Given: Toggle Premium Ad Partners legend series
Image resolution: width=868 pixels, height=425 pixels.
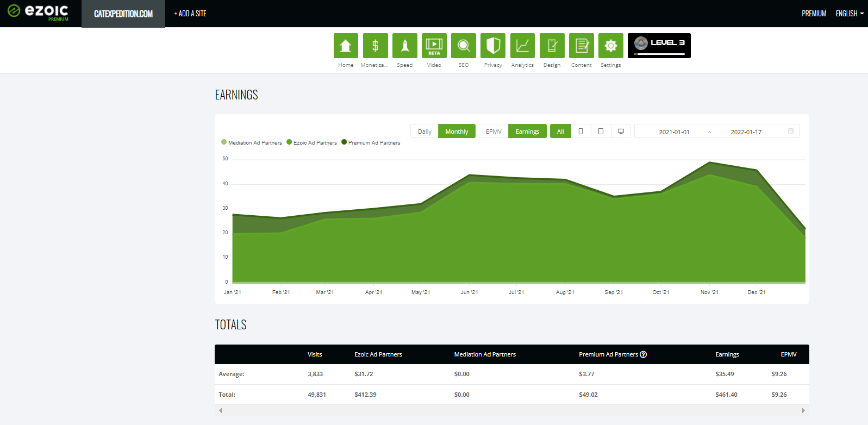Looking at the screenshot, I should (371, 142).
